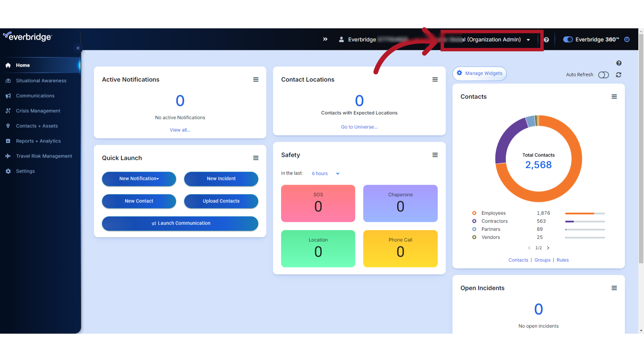Toggle the Everbridge 360 switch off
The width and height of the screenshot is (644, 362).
568,39
